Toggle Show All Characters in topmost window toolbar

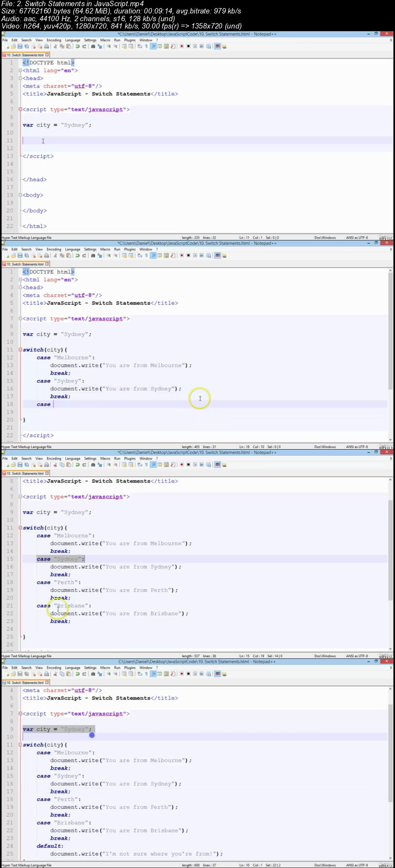tap(146, 46)
